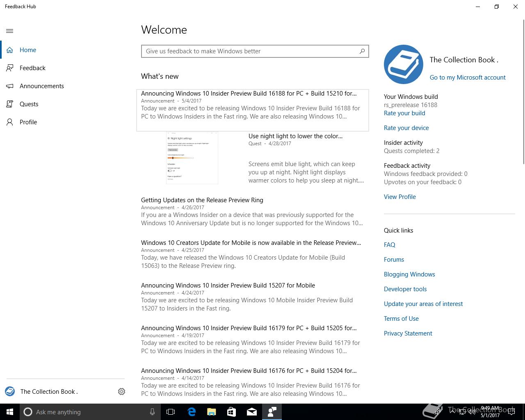Select Quests in the sidebar
525x420 pixels.
(29, 104)
